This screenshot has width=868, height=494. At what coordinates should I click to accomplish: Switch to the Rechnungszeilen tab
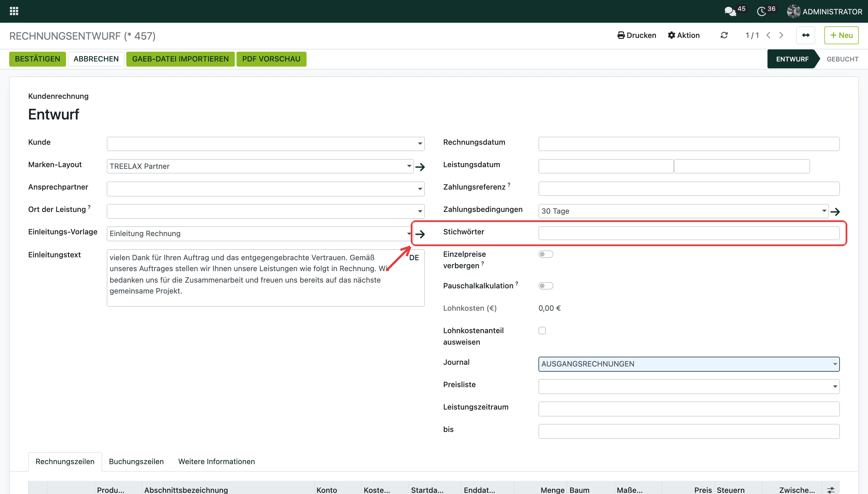pyautogui.click(x=65, y=462)
